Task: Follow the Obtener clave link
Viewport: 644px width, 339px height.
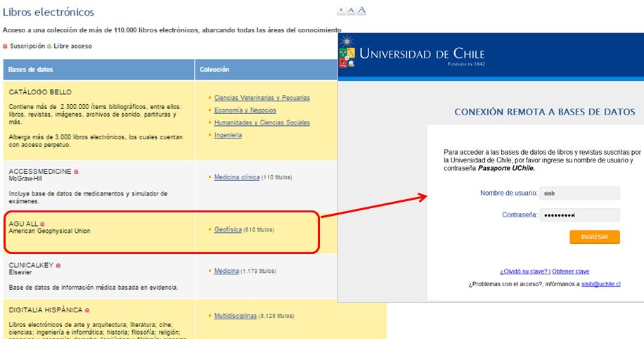Action: click(571, 271)
